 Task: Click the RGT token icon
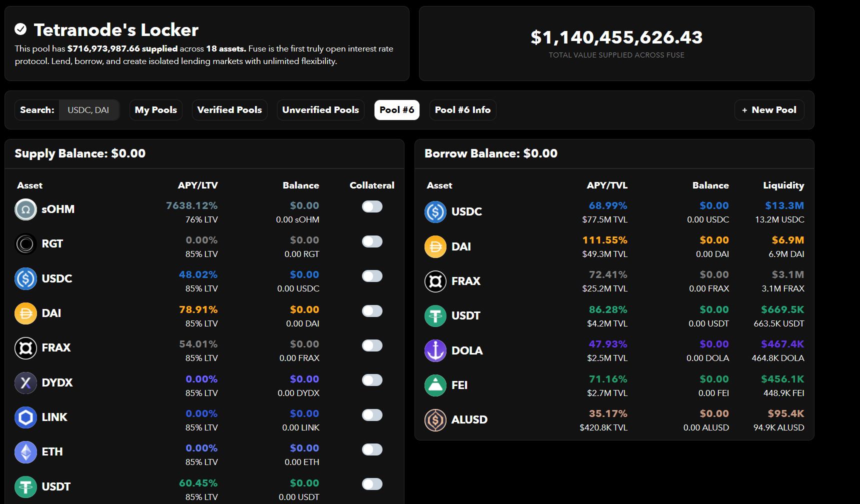coord(25,244)
